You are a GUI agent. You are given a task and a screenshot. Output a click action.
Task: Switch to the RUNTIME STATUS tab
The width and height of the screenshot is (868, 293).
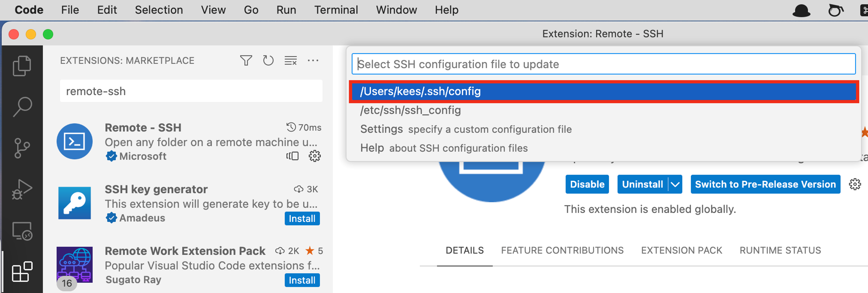780,251
